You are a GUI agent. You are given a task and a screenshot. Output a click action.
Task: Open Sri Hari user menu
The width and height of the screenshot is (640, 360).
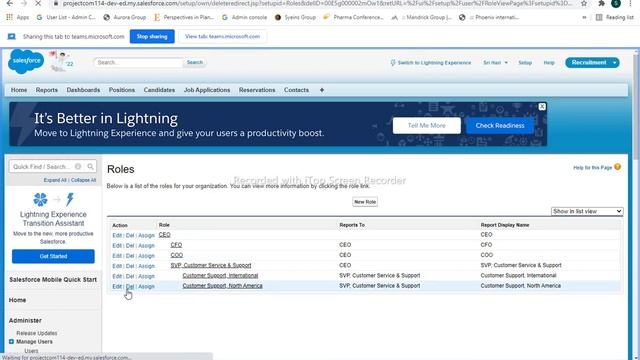495,63
